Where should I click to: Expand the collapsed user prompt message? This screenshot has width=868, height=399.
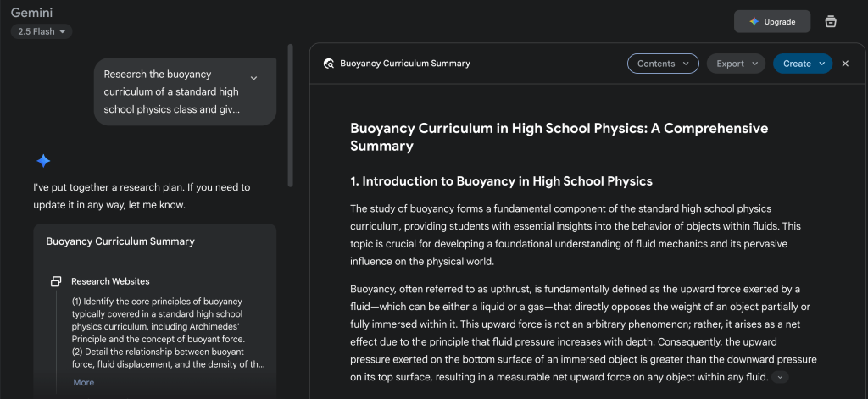click(253, 78)
